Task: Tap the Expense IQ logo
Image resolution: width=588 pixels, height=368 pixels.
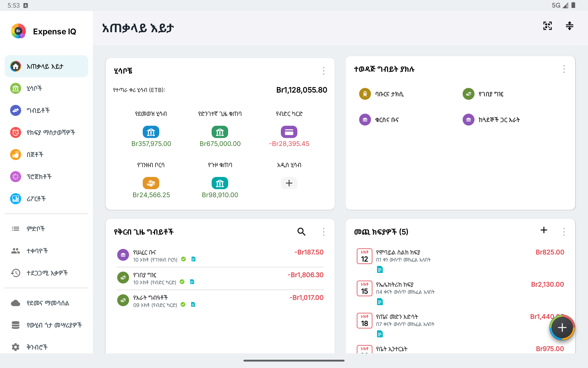Action: coord(18,31)
